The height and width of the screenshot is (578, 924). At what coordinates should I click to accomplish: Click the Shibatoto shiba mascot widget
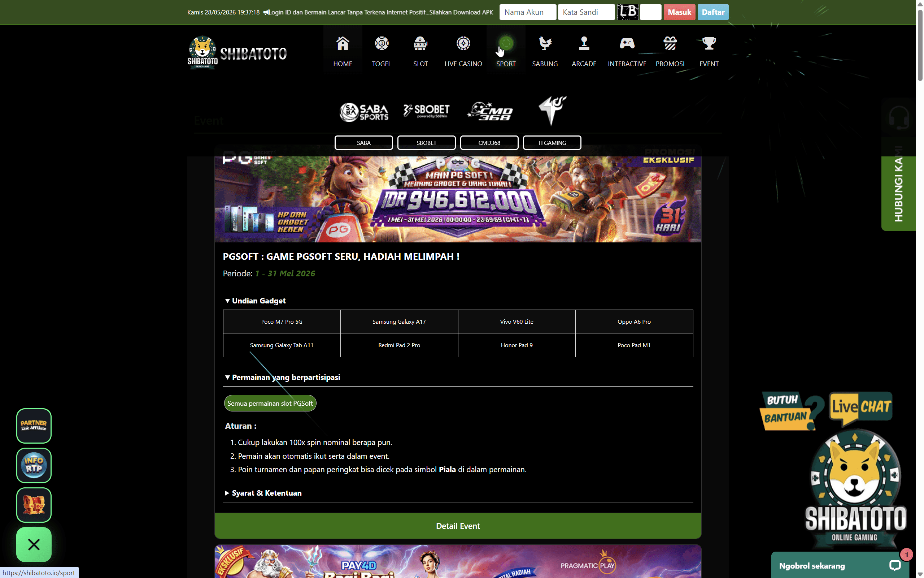855,489
